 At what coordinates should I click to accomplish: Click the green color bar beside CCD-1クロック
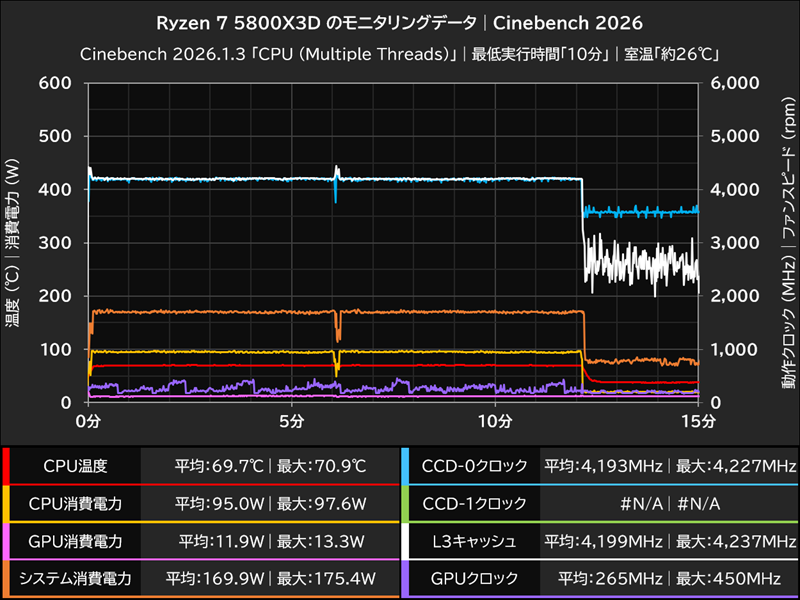405,504
